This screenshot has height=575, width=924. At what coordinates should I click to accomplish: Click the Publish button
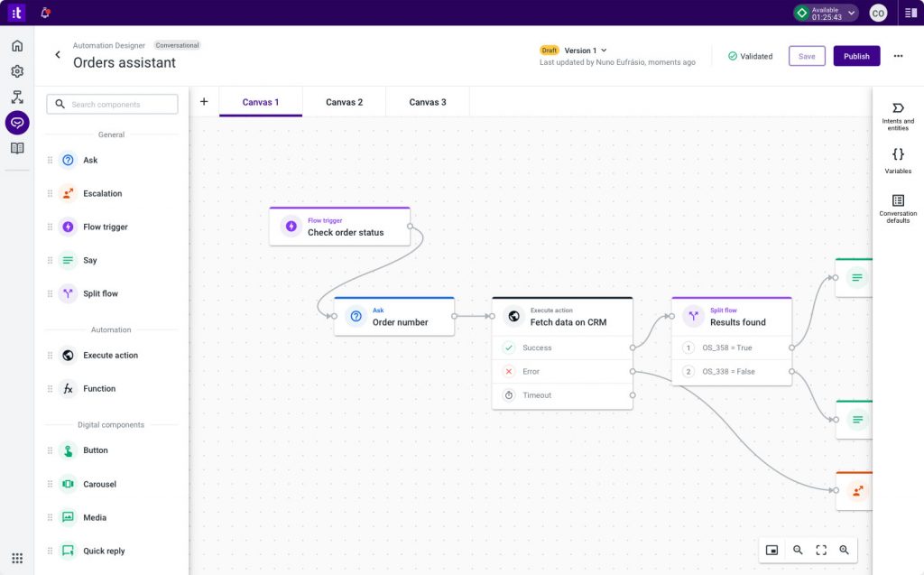pyautogui.click(x=856, y=56)
